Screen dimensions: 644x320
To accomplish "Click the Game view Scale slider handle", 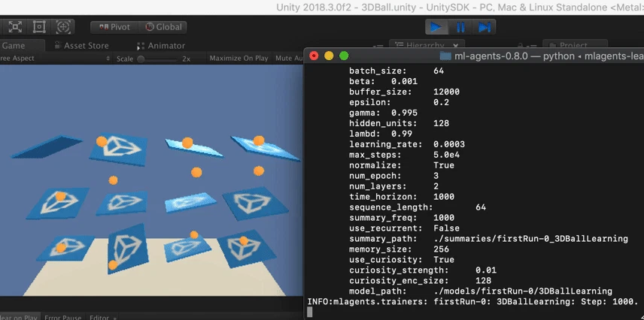I will pos(141,59).
